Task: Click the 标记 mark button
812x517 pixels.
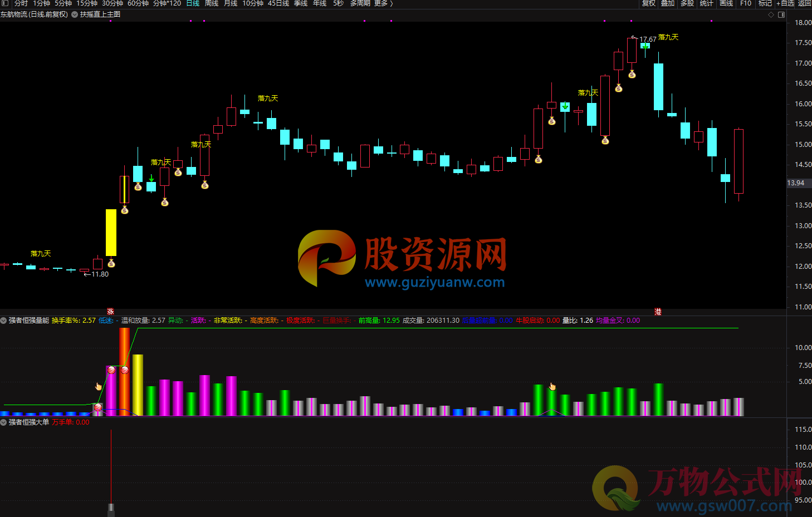Action: 765,3
